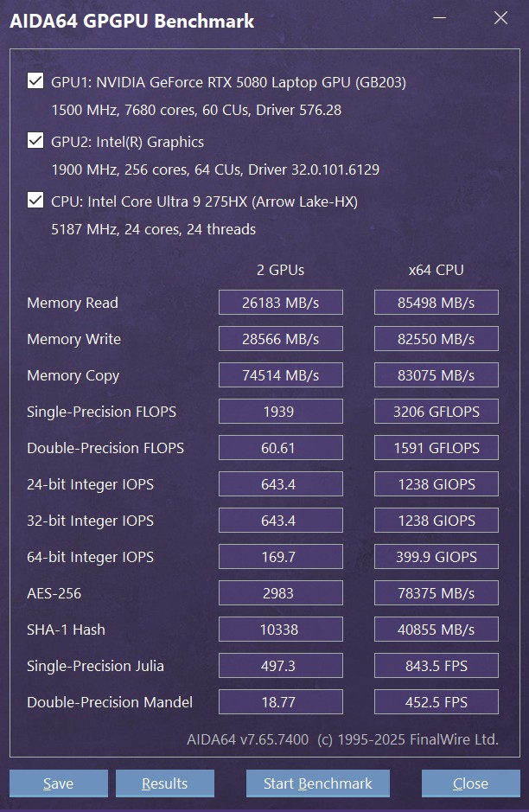
Task: Select the AES-256 78375 MB/s result box
Action: (436, 593)
